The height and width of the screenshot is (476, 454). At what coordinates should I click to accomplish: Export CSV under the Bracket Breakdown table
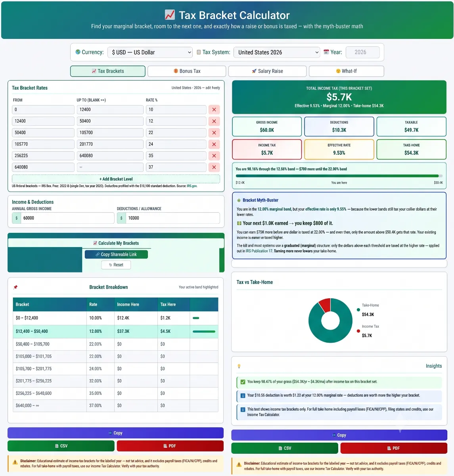(61, 446)
